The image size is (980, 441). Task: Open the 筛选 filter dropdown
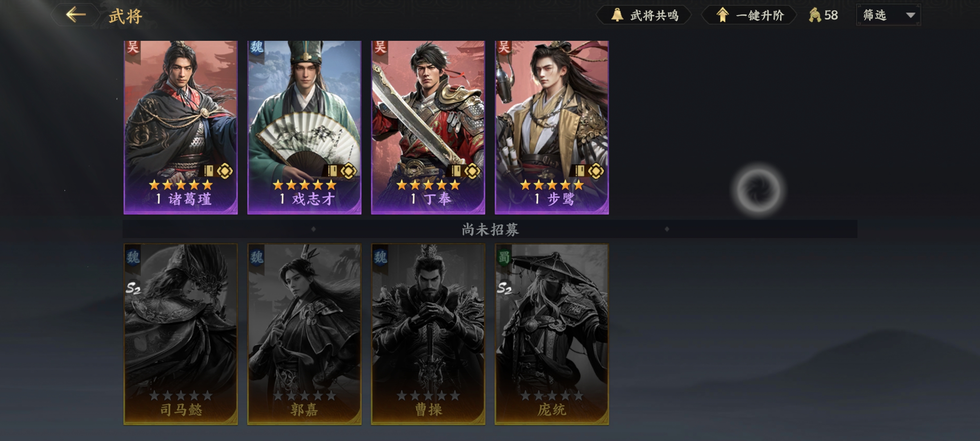[889, 15]
